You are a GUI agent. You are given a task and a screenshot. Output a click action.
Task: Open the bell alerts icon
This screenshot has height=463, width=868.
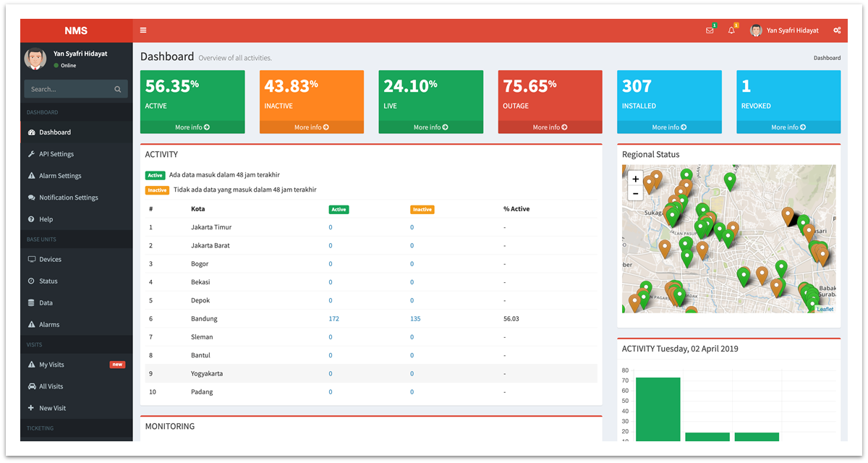pyautogui.click(x=731, y=30)
